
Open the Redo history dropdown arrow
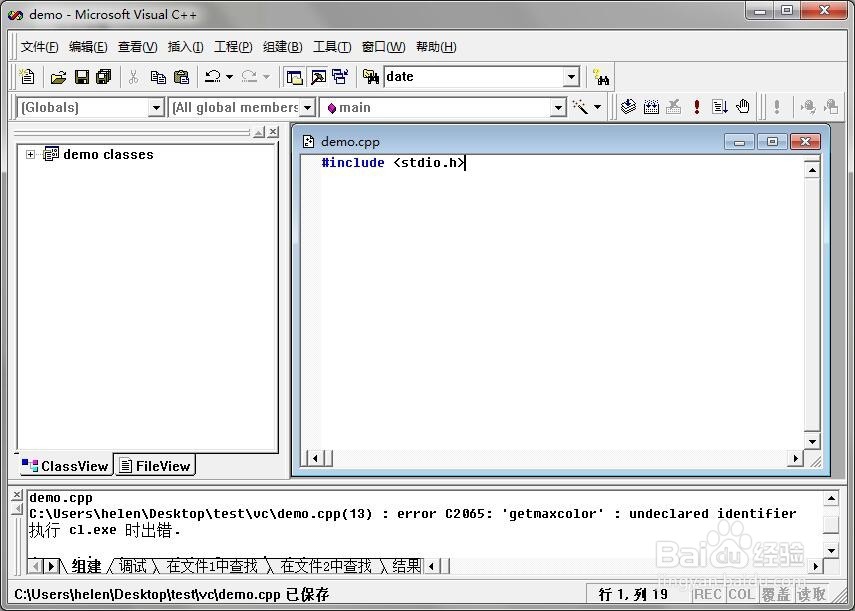pyautogui.click(x=266, y=77)
